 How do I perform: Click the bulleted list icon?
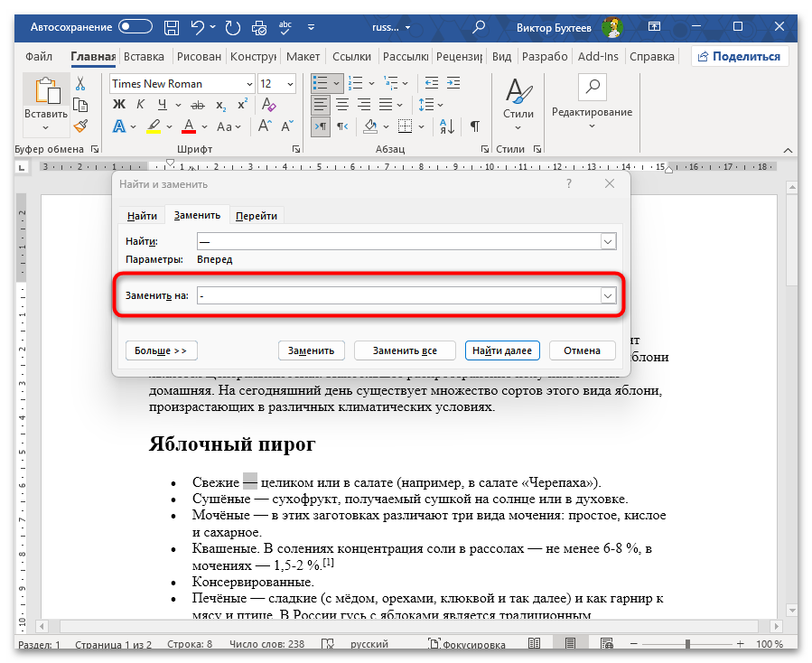[x=320, y=83]
